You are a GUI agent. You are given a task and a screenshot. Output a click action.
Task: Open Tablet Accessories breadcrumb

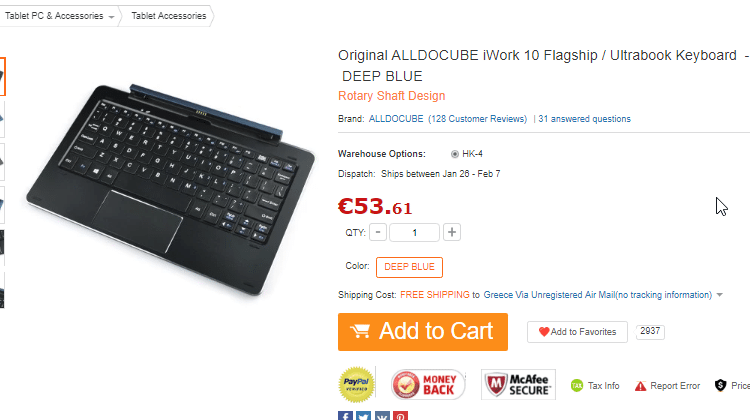[169, 16]
